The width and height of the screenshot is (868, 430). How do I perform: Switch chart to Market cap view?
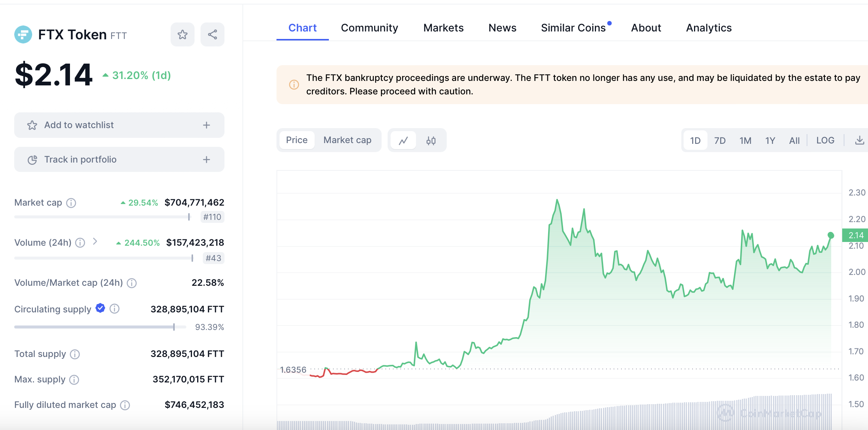coord(347,140)
